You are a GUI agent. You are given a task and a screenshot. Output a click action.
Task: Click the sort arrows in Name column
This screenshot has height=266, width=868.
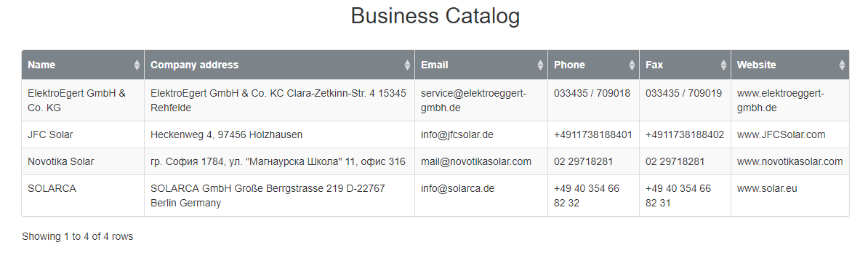tap(137, 65)
